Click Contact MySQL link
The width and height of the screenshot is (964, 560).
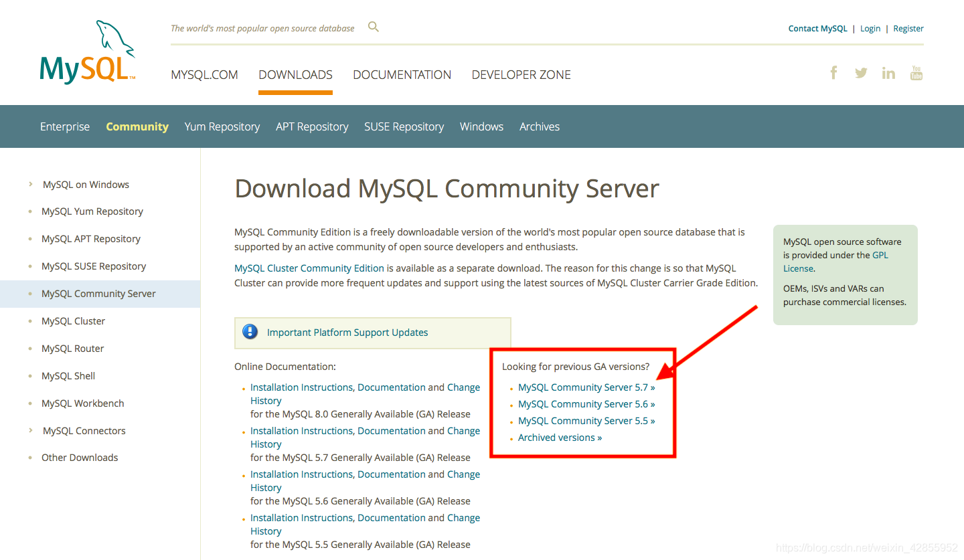click(x=817, y=28)
